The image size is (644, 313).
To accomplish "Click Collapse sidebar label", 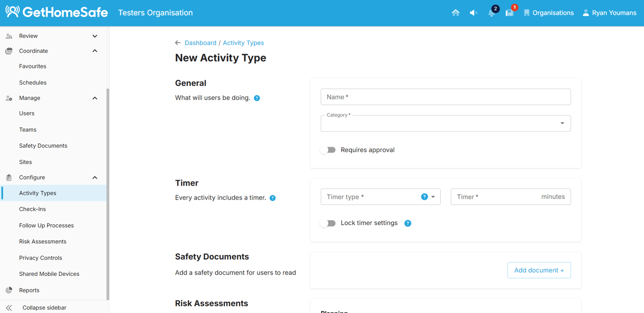I will [44, 308].
